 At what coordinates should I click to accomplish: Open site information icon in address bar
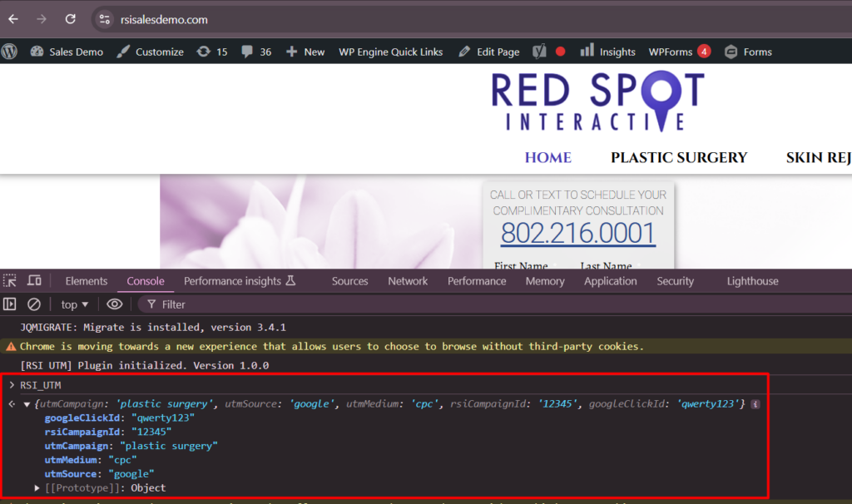tap(104, 20)
